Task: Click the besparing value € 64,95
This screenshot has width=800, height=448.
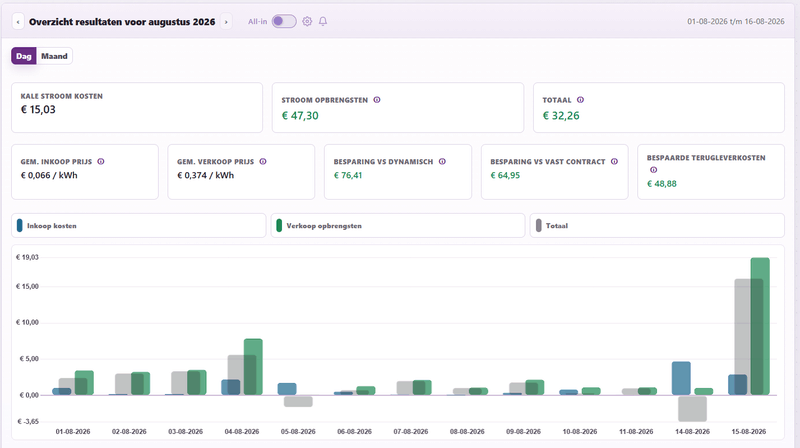Action: click(x=505, y=176)
